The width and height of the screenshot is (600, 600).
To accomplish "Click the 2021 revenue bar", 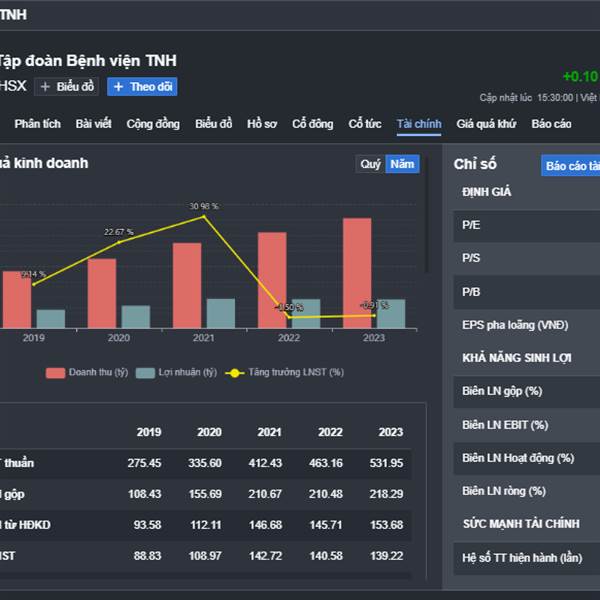I will coord(187,285).
